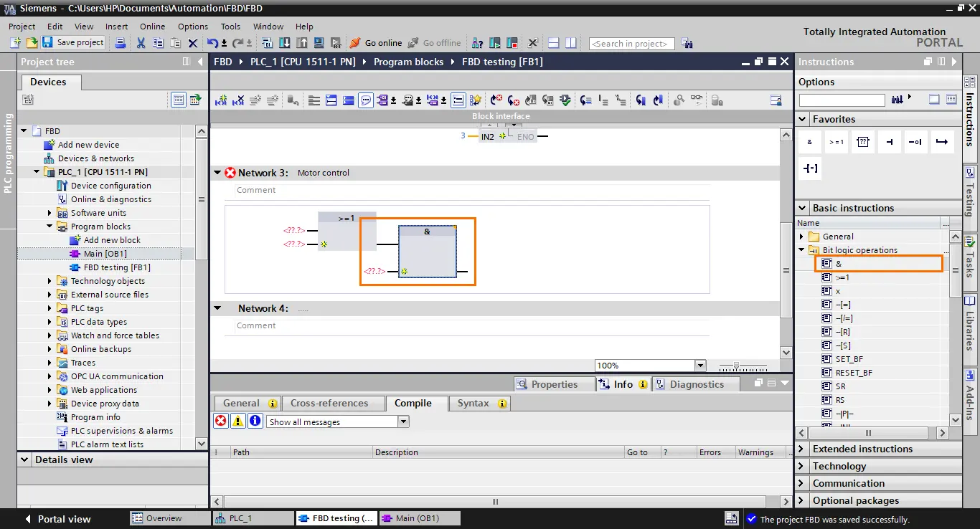This screenshot has width=980, height=529.
Task: Toggle the network comments speech-bubble icon
Action: pyautogui.click(x=366, y=100)
